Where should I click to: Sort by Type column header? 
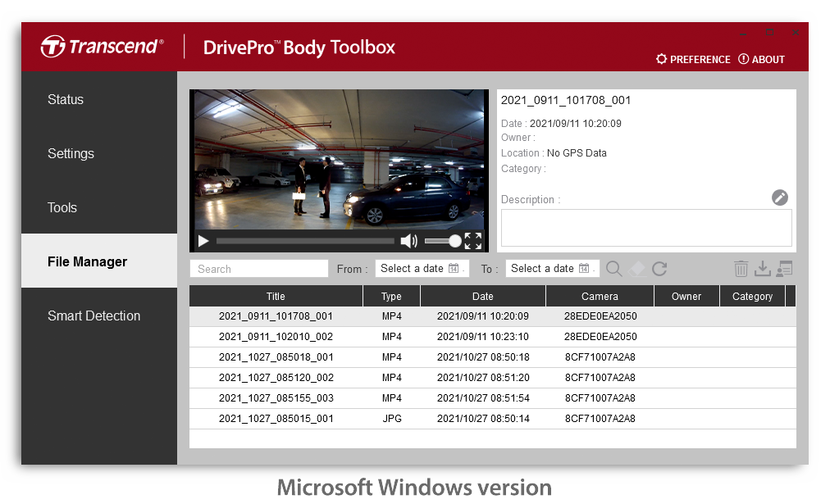tap(392, 296)
